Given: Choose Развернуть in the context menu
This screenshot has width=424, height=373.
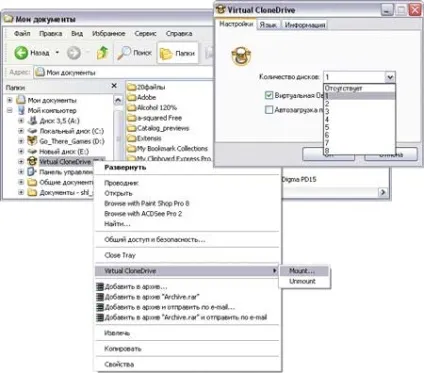Looking at the screenshot, I should [x=187, y=167].
